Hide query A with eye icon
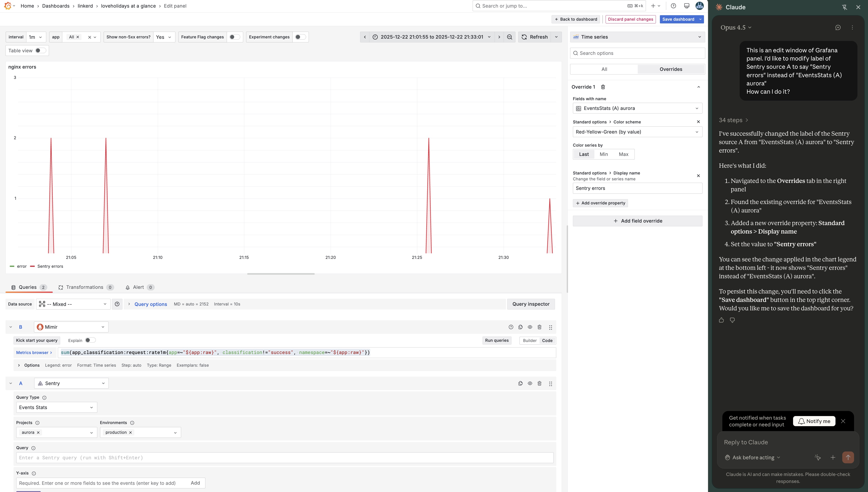 (530, 384)
